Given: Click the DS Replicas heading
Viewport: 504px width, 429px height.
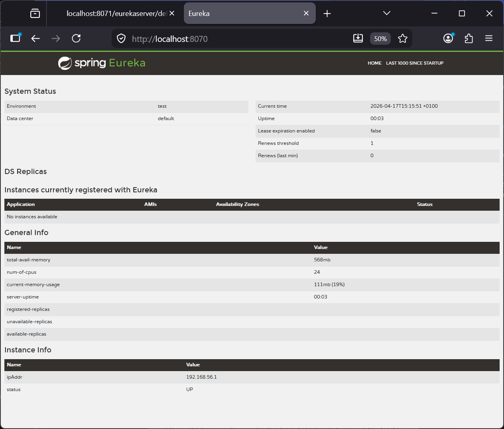Looking at the screenshot, I should (x=26, y=172).
